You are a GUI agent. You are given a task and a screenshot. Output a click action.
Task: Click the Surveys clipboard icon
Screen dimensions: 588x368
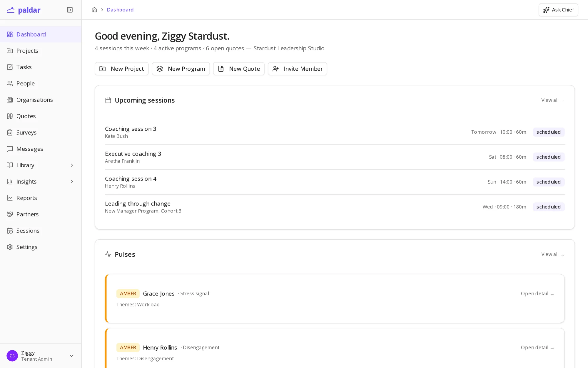click(10, 132)
